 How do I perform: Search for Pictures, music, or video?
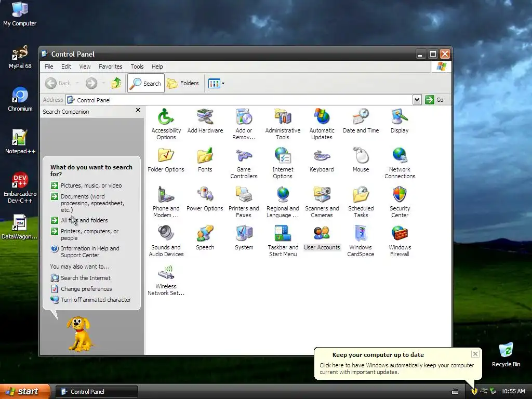point(87,185)
